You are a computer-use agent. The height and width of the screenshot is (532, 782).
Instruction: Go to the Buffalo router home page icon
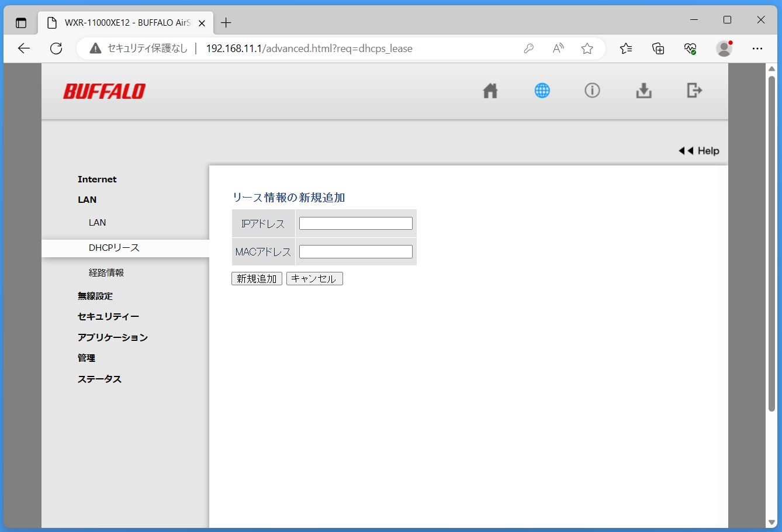pos(490,91)
